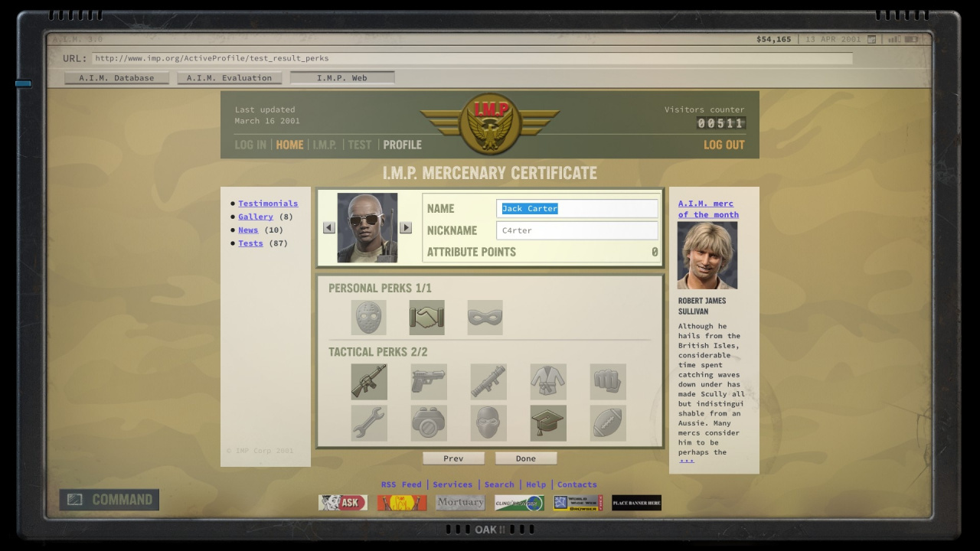Viewport: 980px width, 551px height.
Task: Select the pistol tactical perk
Action: (x=429, y=382)
